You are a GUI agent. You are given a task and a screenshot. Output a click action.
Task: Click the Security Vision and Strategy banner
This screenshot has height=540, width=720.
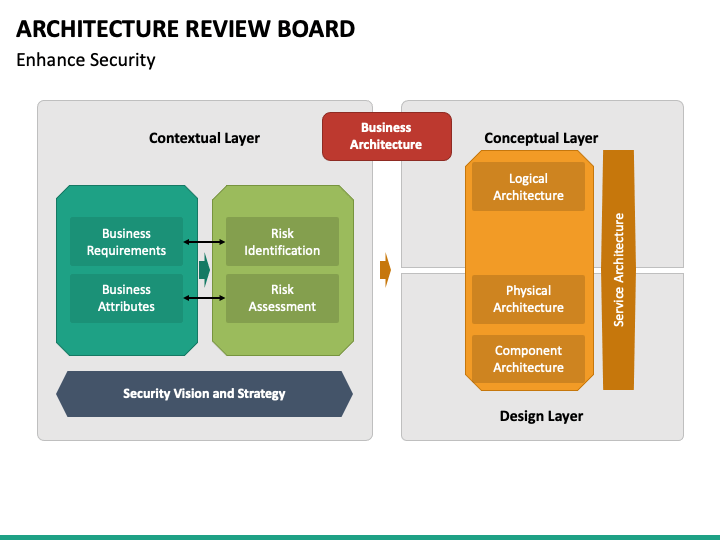(204, 394)
